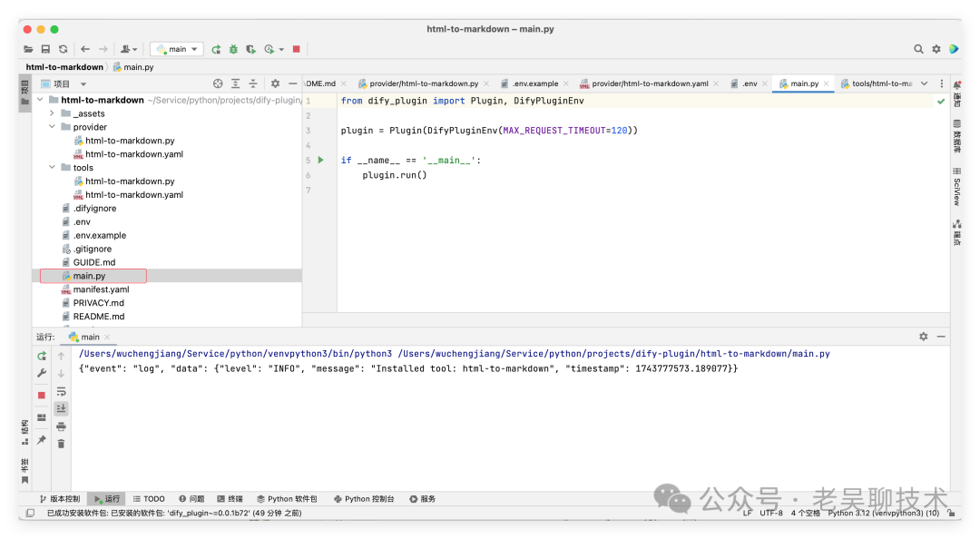Open the TODO tool window

(x=149, y=498)
